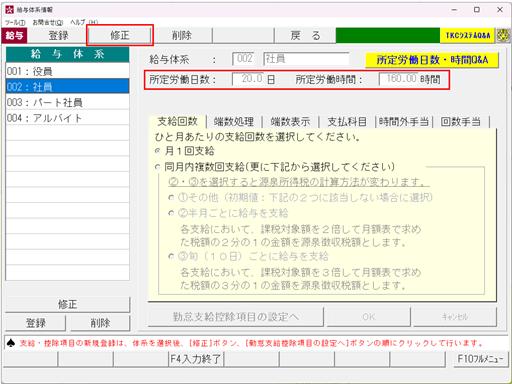This screenshot has width=512, height=384.
Task: Select 同月内複数回支給 radio option
Action: 158,167
